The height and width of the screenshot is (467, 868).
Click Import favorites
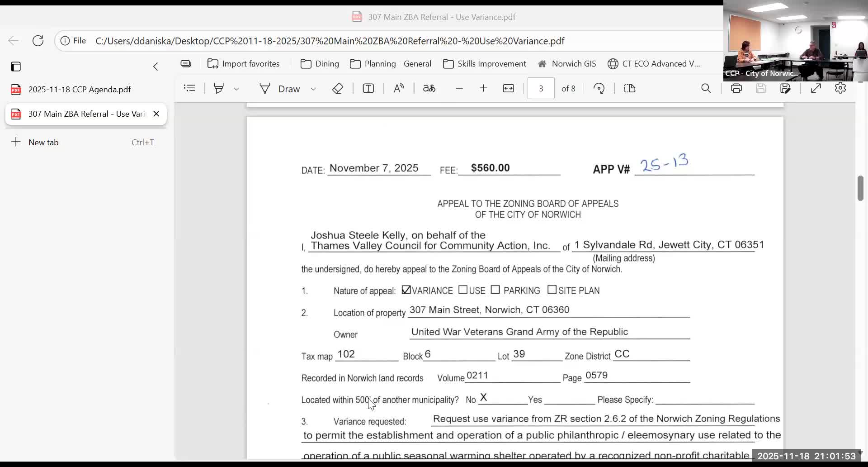pyautogui.click(x=243, y=64)
